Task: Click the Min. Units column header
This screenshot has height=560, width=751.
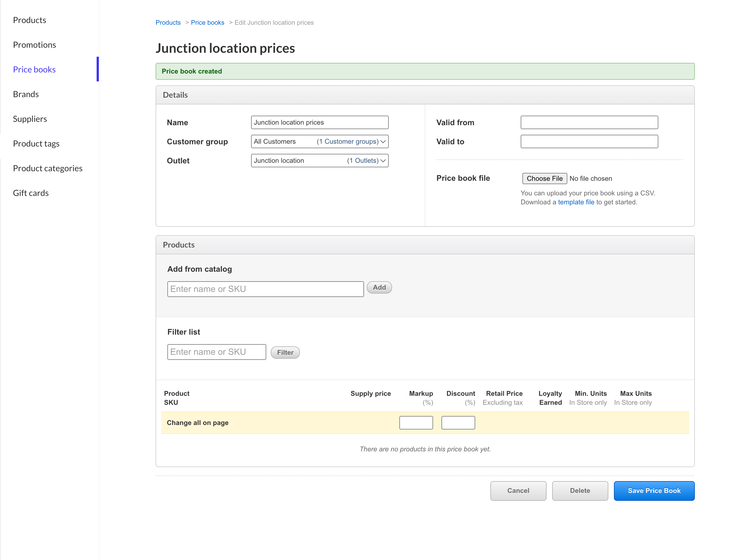Action: pos(588,398)
